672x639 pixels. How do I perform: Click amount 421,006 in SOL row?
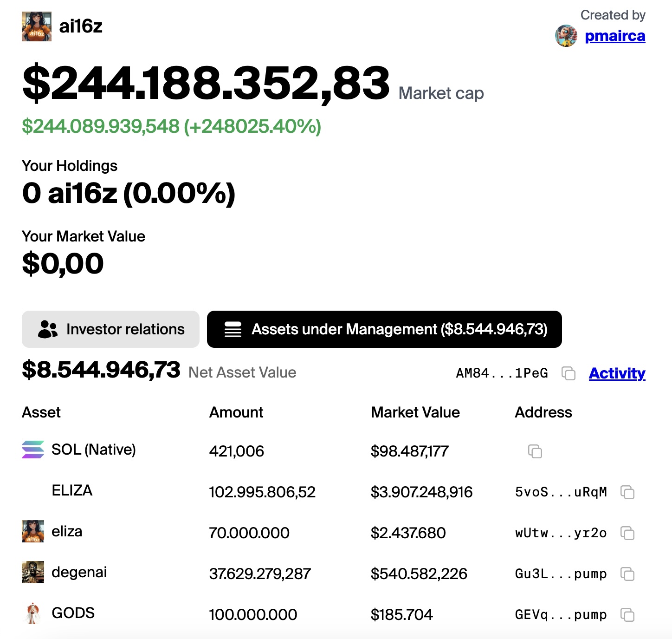[x=237, y=451]
